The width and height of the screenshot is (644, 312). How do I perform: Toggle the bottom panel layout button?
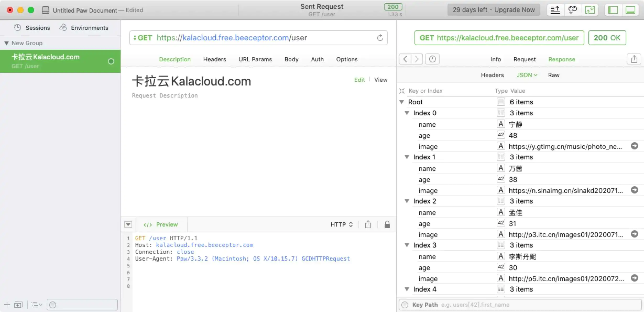(630, 10)
